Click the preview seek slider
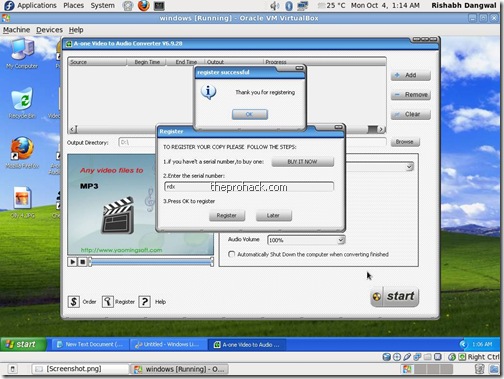The height and width of the screenshot is (379, 504). [x=151, y=262]
